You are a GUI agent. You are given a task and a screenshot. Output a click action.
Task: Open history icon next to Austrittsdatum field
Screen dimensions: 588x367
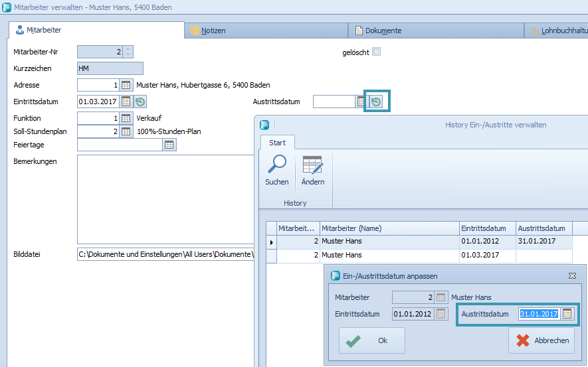tap(376, 102)
